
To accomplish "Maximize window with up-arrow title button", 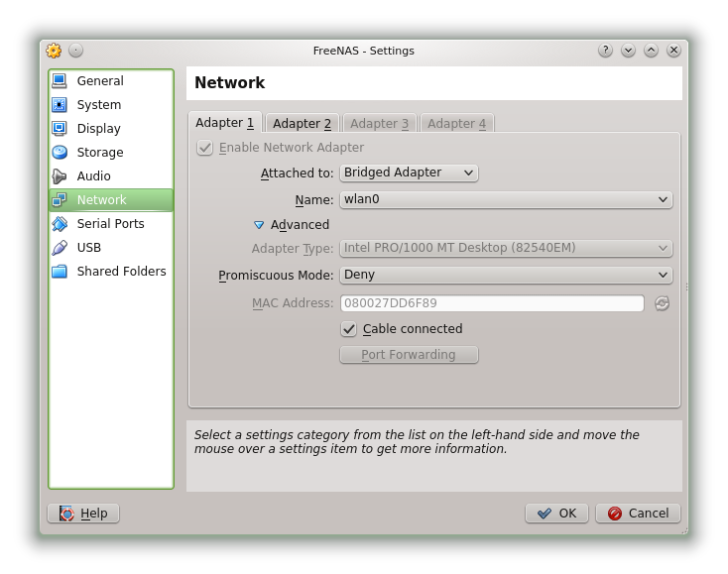I will [x=651, y=51].
